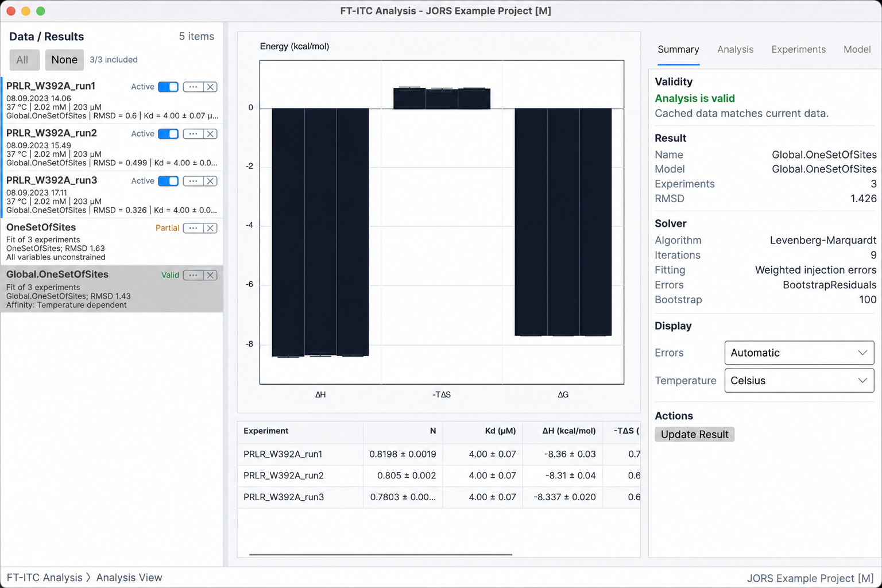The width and height of the screenshot is (882, 588).
Task: Toggle Active switch for PRLR_W392A_run1
Action: [168, 87]
